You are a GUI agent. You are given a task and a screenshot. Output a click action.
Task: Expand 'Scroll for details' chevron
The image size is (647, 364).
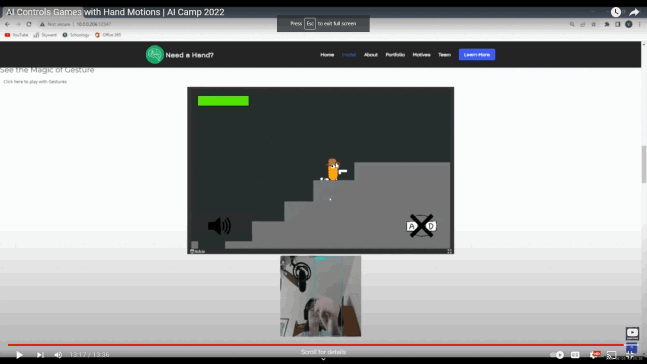coord(324,359)
